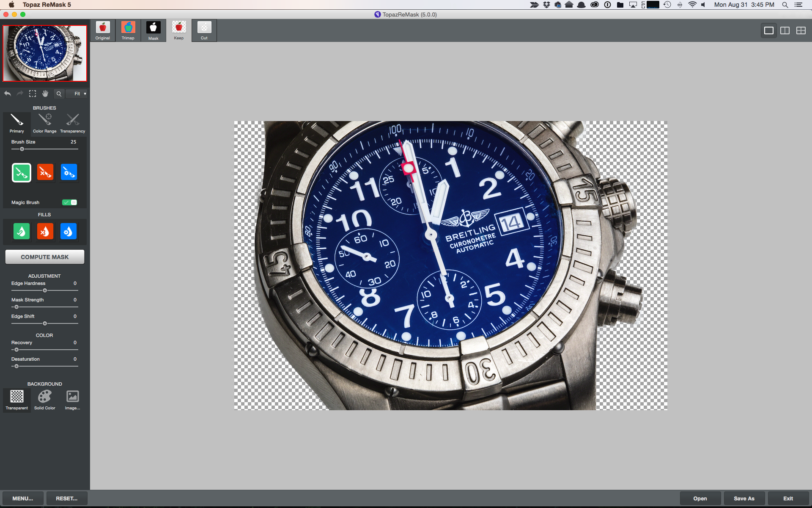Select the red cut fill
The image size is (812, 508).
(x=45, y=232)
